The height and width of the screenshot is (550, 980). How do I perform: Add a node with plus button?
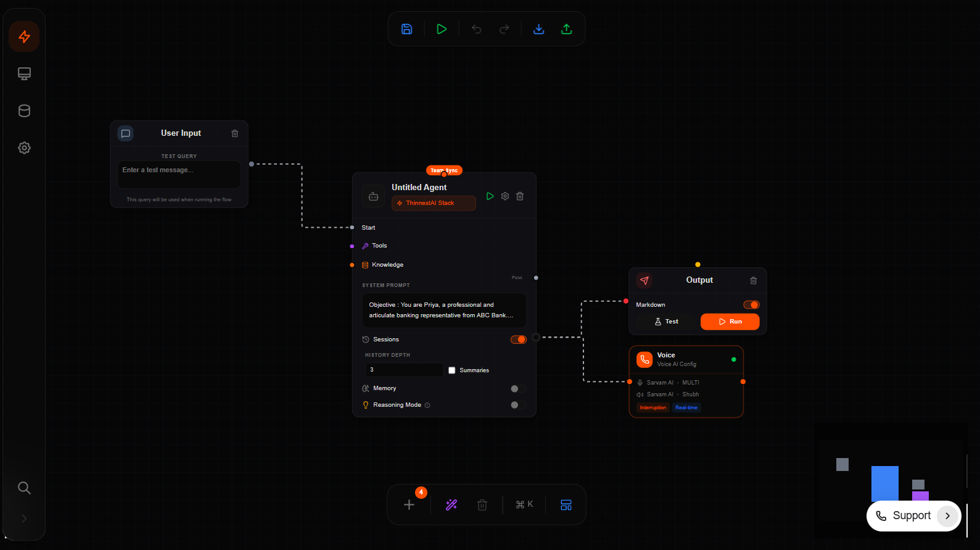point(409,505)
